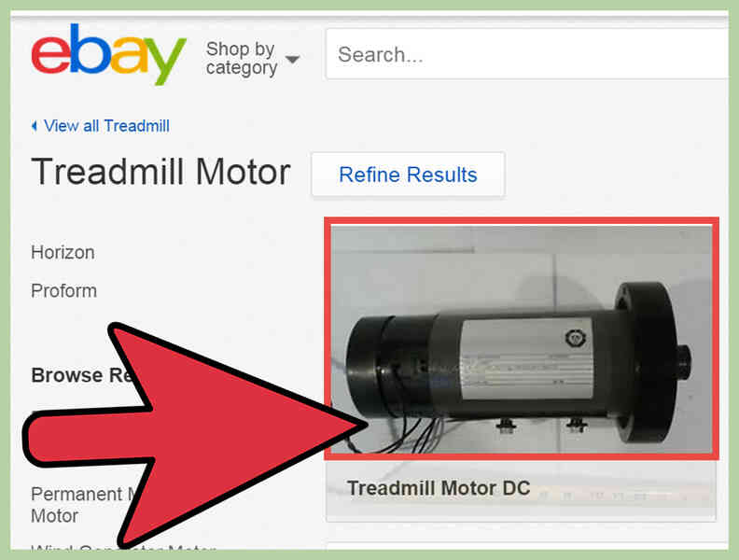This screenshot has width=739, height=560.
Task: Open the treadmill motor product photo
Action: point(522,339)
